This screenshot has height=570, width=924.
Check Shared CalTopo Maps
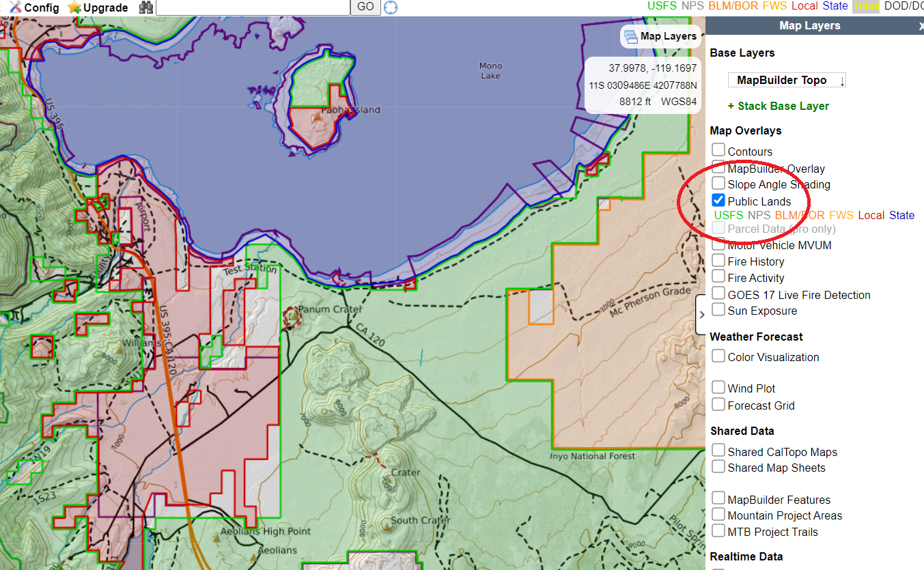coord(718,450)
